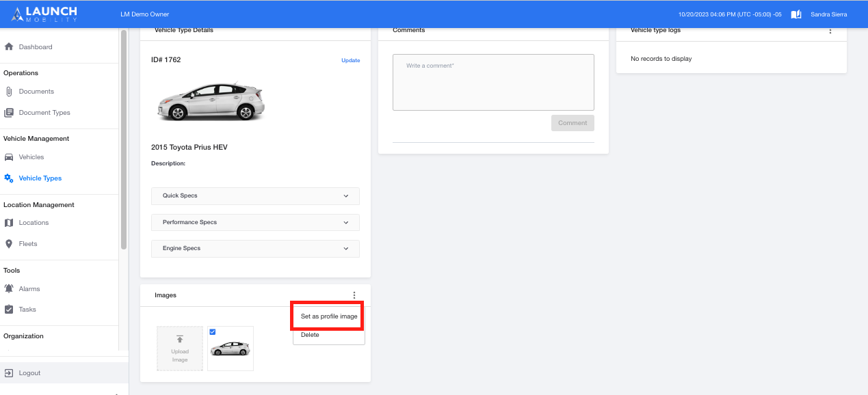Screen dimensions: 868x395
Task: Click the Location Management section heading
Action: click(39, 205)
